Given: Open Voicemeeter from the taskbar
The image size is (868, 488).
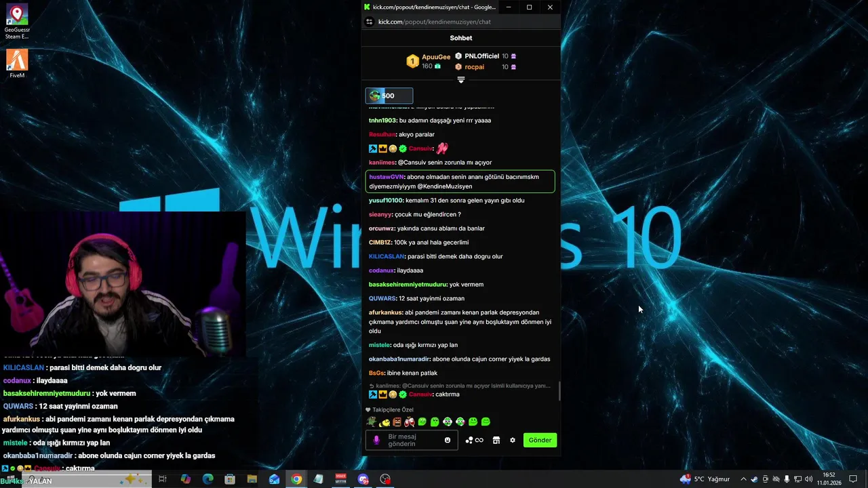Looking at the screenshot, I should tap(341, 479).
